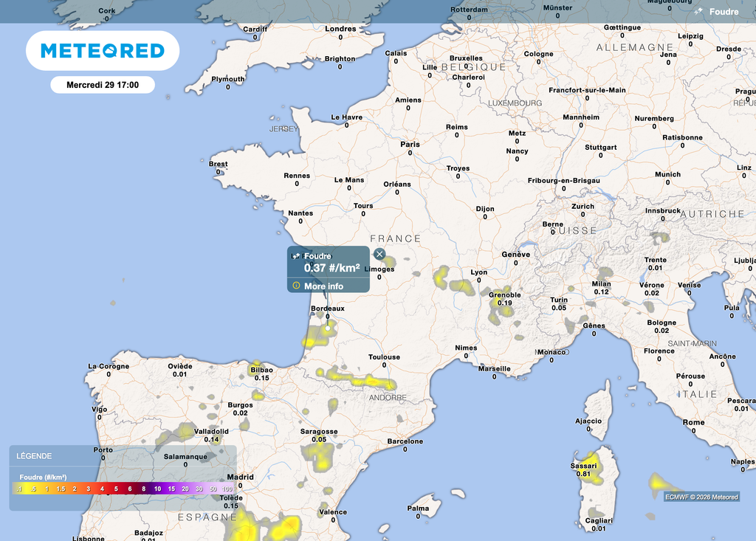Open the More info link
The width and height of the screenshot is (756, 541).
(323, 286)
